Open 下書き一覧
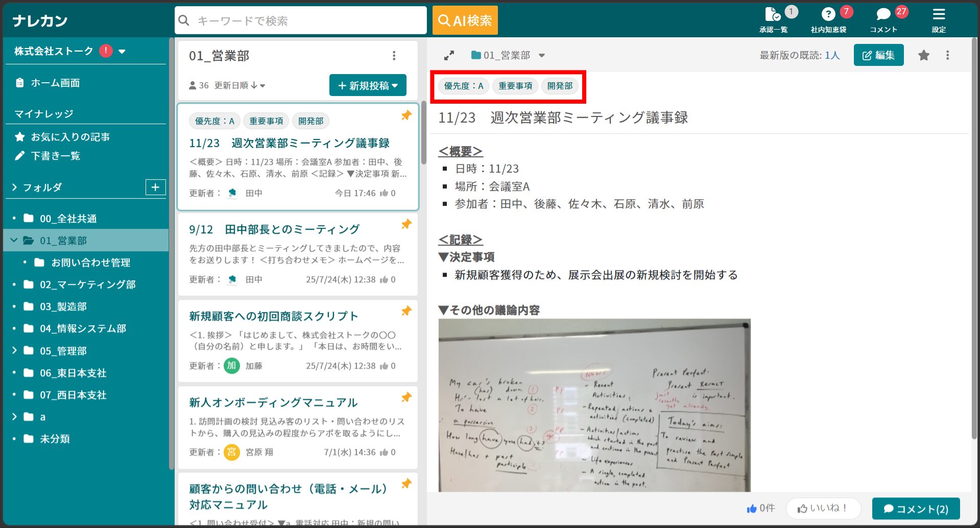The width and height of the screenshot is (980, 528). point(48,156)
